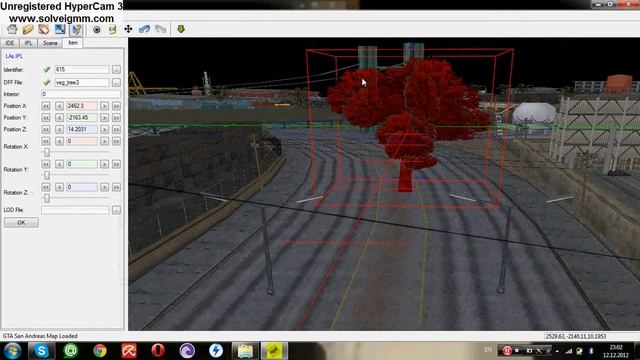The image size is (640, 360).
Task: Click the green down-arrow toolbar icon
Action: [x=181, y=29]
